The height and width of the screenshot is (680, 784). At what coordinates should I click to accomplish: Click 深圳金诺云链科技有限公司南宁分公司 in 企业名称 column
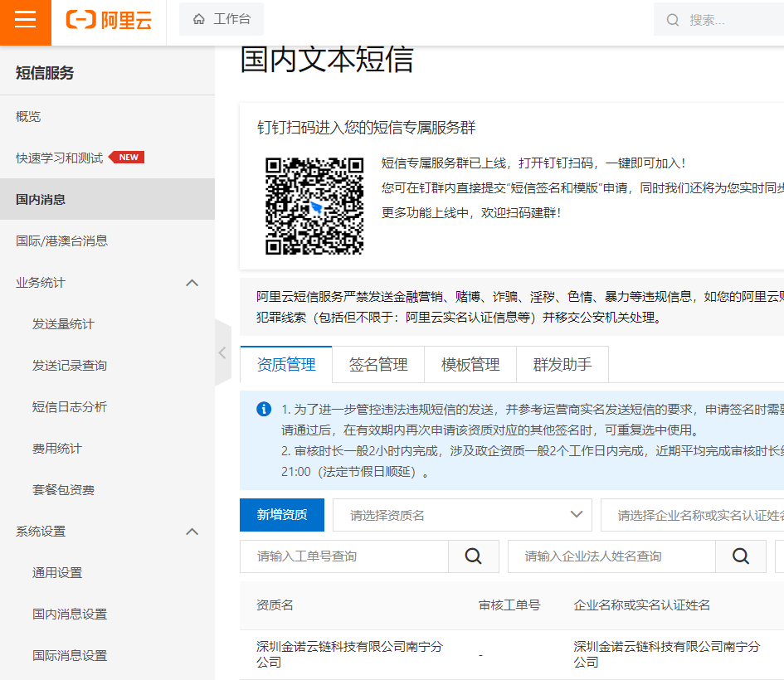(666, 654)
